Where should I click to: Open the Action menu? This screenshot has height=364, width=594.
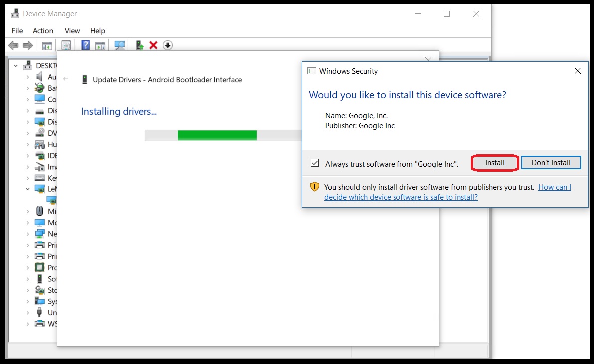click(43, 31)
